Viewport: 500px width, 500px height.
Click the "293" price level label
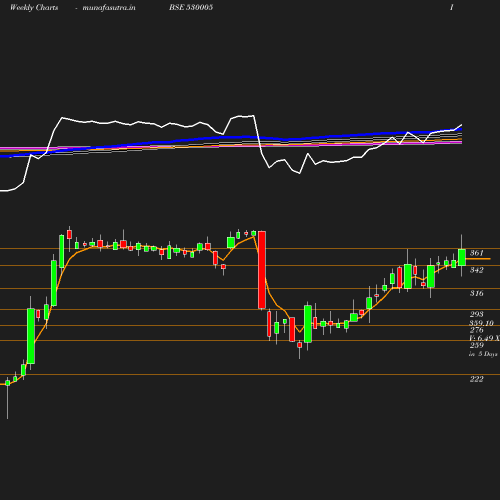tap(476, 314)
